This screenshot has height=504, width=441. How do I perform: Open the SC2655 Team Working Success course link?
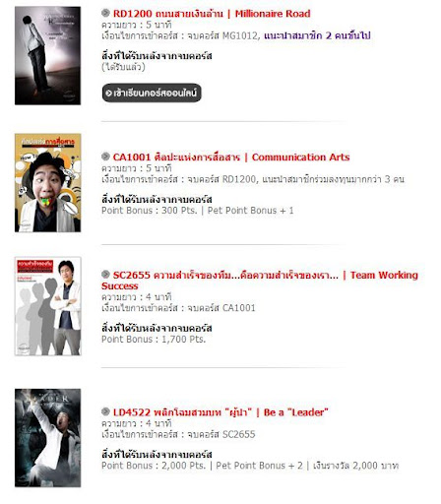[x=260, y=281]
